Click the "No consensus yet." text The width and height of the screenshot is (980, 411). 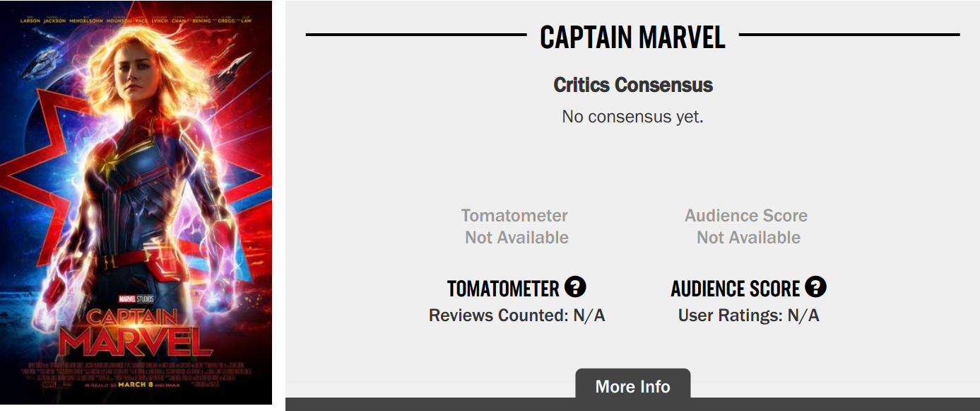tap(632, 116)
